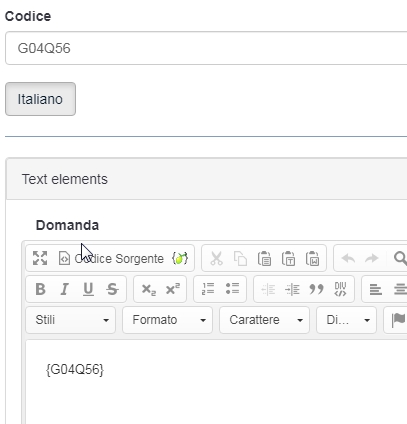The image size is (407, 424).
Task: Apply Strikethrough formatting
Action: coord(112,289)
